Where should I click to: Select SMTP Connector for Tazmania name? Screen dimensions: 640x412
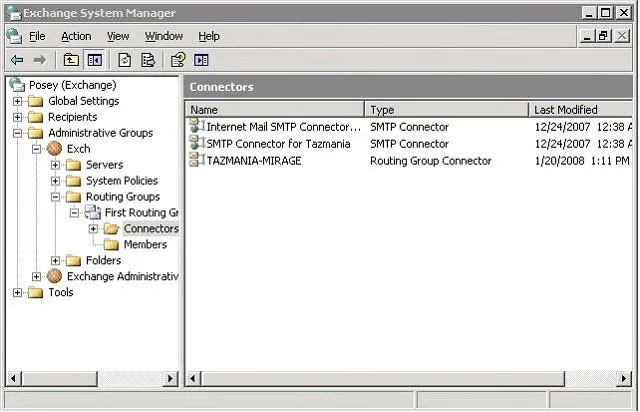click(x=278, y=144)
